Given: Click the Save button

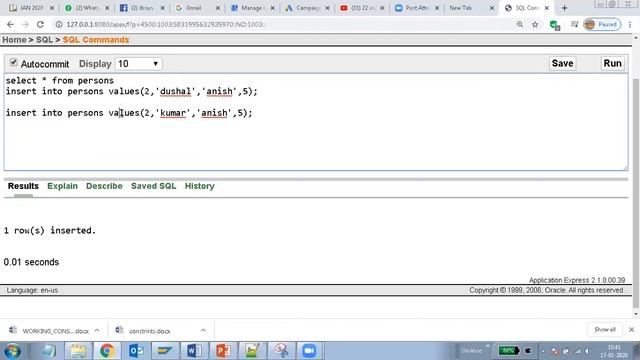Looking at the screenshot, I should (562, 63).
